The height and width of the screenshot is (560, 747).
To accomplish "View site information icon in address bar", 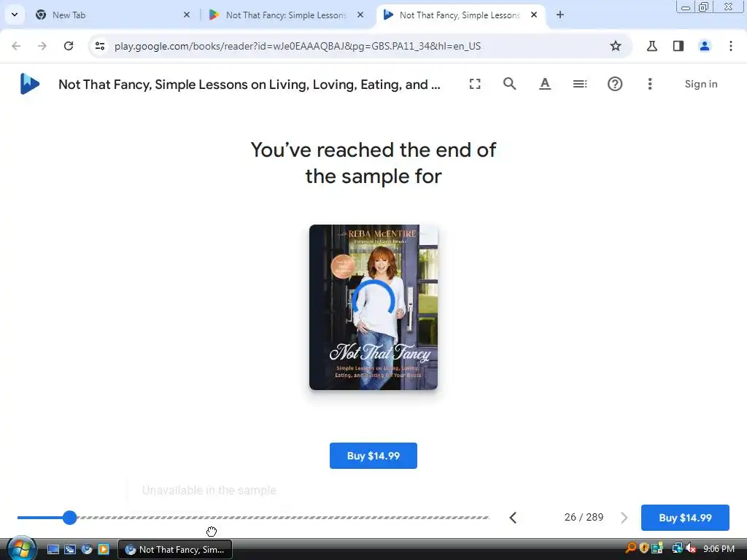I will click(100, 46).
